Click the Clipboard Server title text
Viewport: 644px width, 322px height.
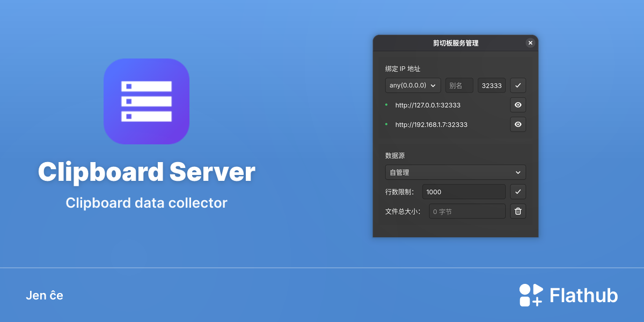tap(147, 172)
